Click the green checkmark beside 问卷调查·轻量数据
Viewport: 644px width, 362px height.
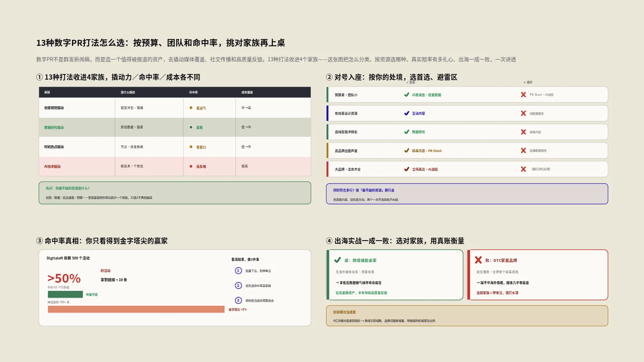407,95
